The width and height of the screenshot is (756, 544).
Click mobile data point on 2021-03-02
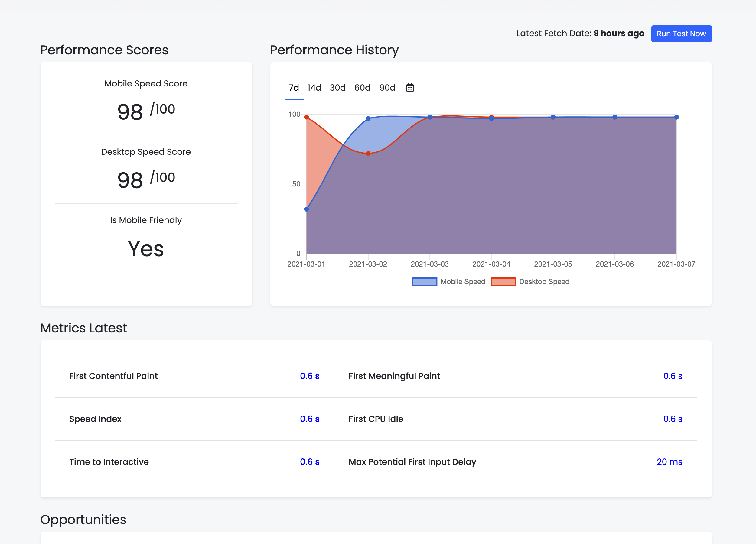368,118
